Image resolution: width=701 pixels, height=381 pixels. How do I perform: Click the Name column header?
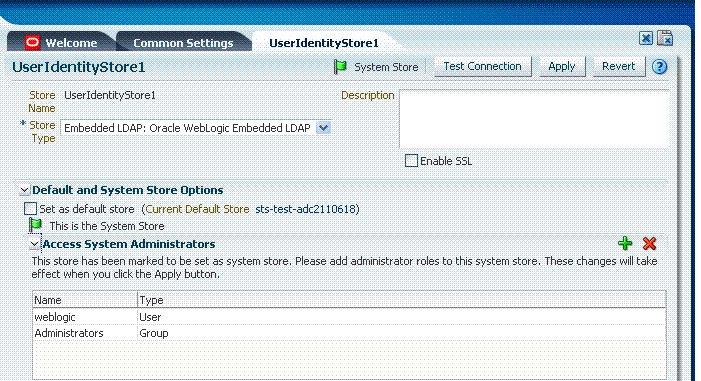coord(85,300)
